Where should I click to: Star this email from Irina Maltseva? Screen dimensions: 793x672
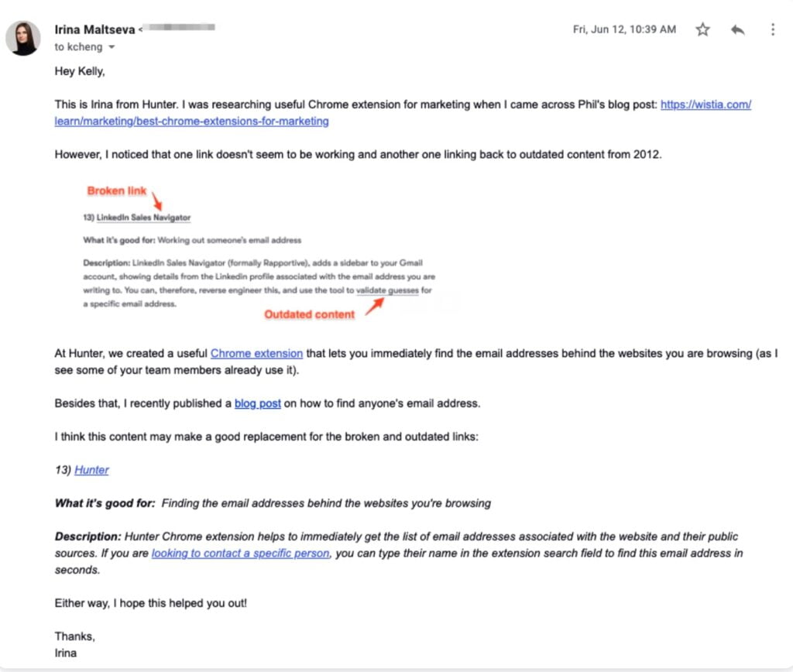coord(702,29)
